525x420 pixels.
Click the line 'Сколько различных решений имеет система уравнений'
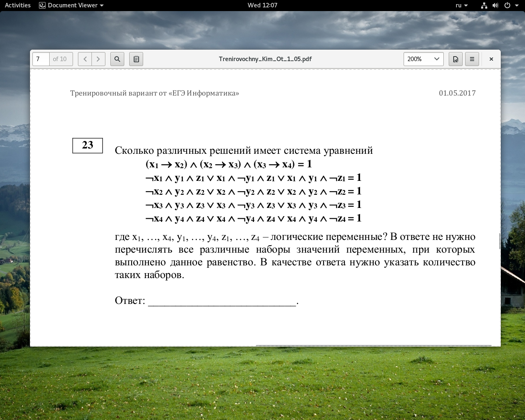pos(244,151)
